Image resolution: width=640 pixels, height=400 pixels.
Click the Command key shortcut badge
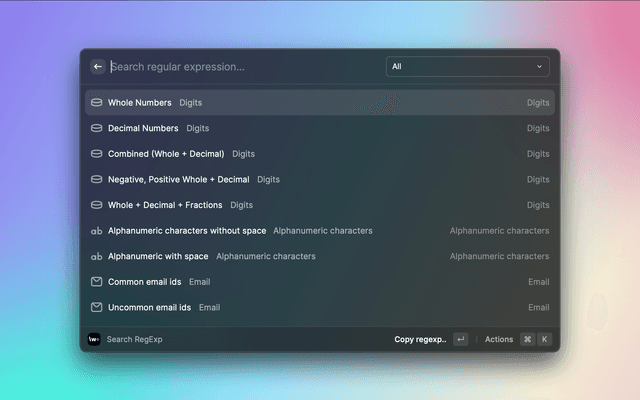pyautogui.click(x=527, y=339)
